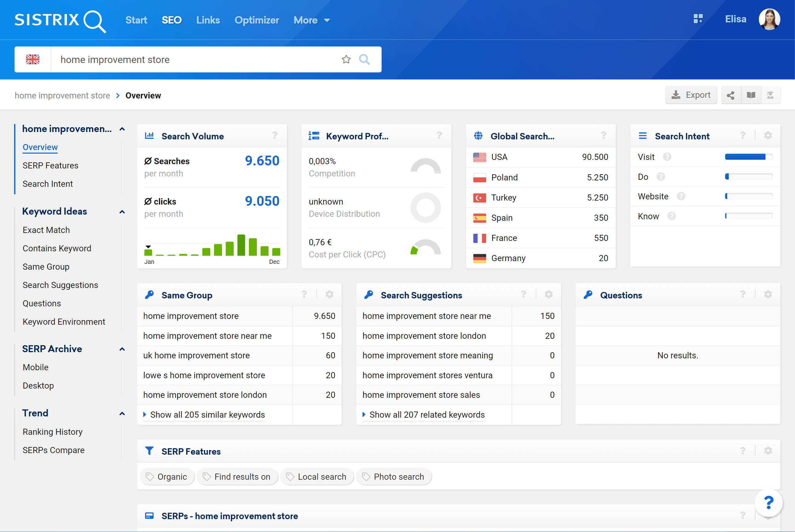Open the apps grid icon near Elisa
Screen dimensions: 795x532
click(x=698, y=19)
